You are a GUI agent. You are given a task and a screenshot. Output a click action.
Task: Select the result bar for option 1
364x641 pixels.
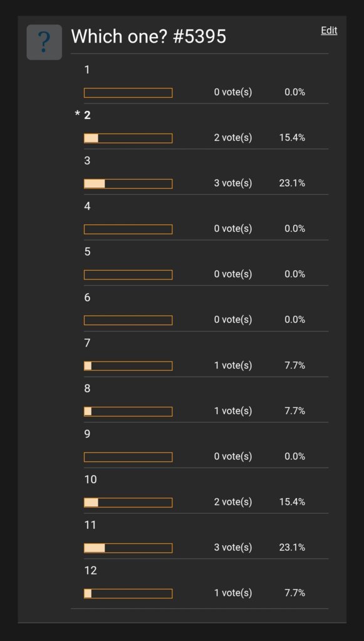coord(128,93)
